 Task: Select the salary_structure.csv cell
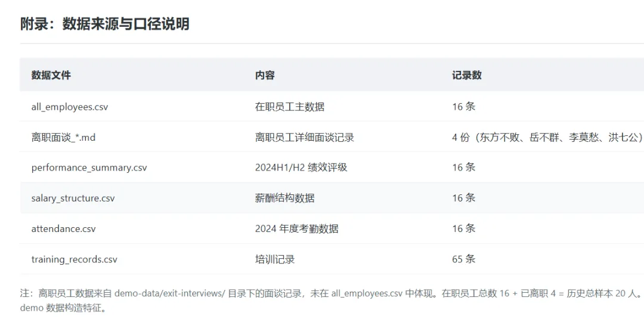coord(73,199)
